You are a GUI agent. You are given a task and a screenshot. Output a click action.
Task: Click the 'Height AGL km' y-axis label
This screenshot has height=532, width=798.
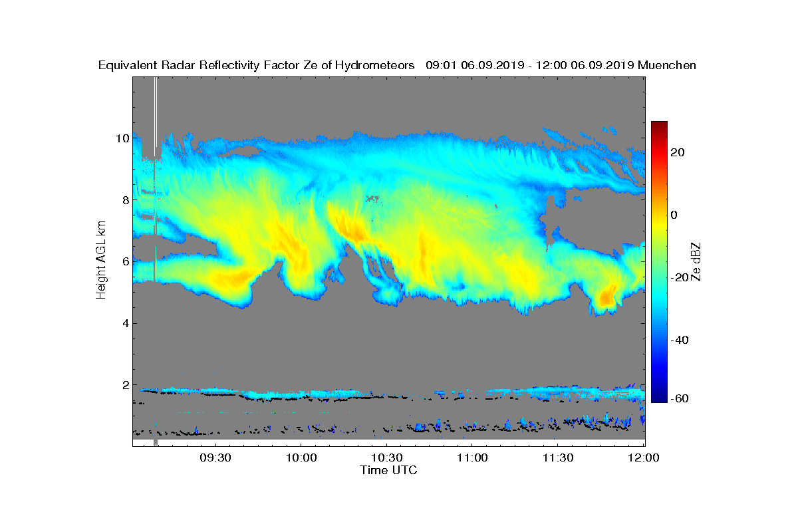click(101, 261)
